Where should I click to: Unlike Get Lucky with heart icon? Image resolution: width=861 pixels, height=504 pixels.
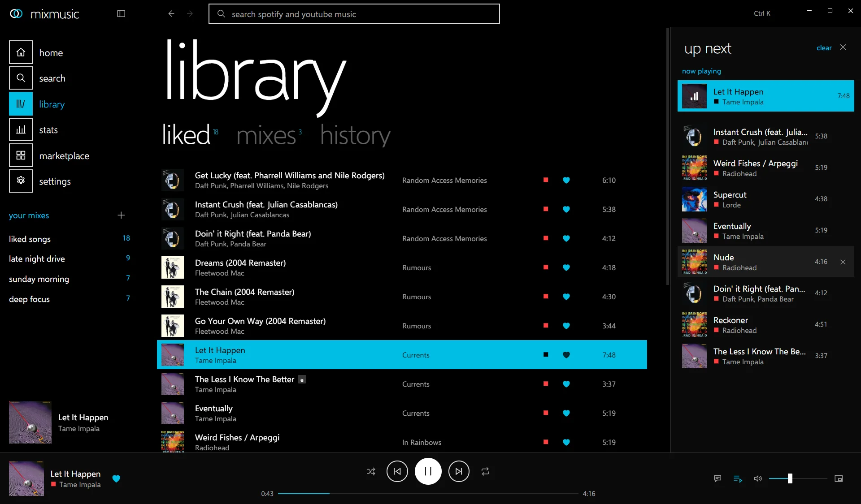566,180
